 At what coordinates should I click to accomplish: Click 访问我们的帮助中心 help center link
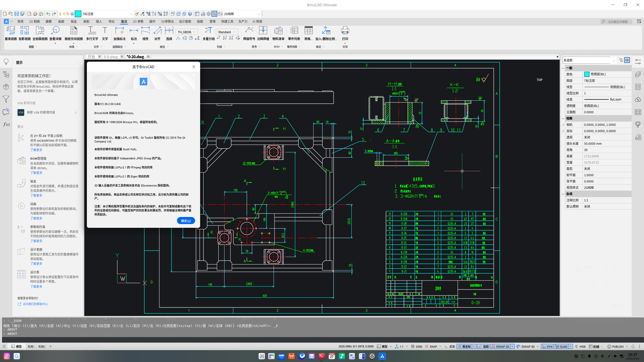[35, 304]
